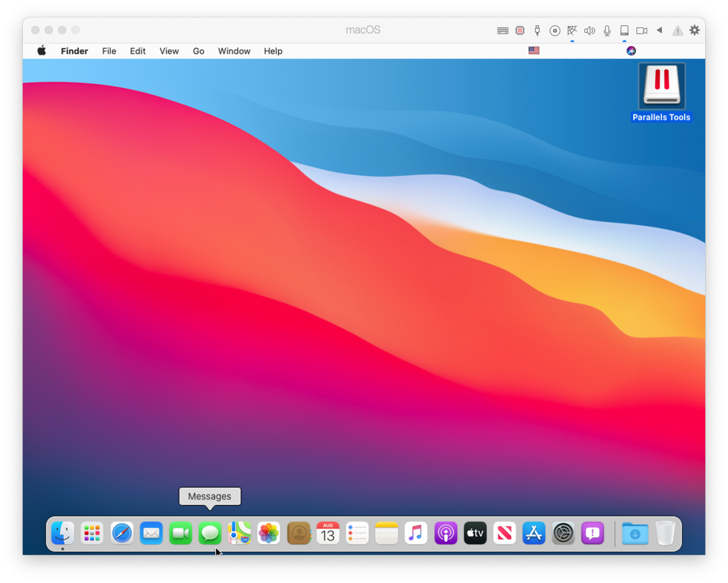Toggle the microphone device
The width and height of the screenshot is (728, 583).
[x=607, y=30]
